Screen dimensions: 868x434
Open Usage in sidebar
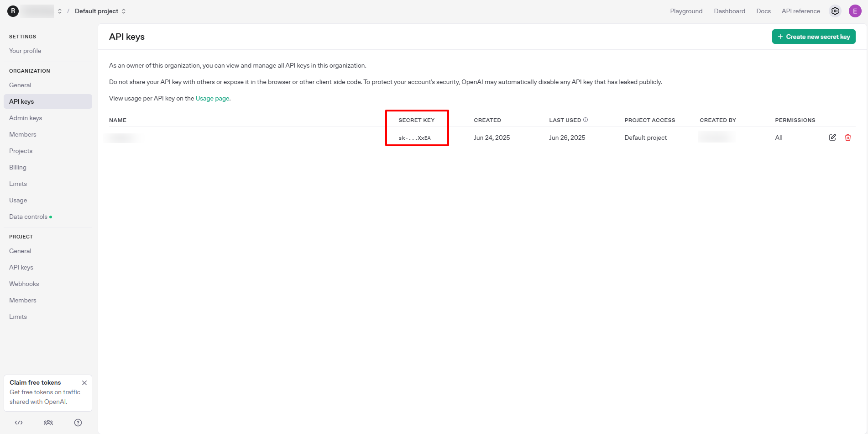48,200
